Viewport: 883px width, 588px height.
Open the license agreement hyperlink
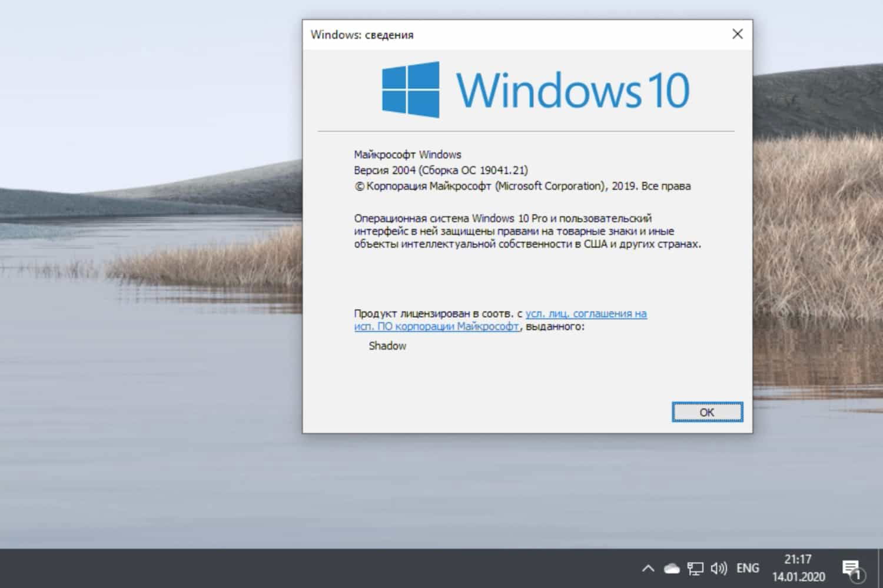coord(586,313)
